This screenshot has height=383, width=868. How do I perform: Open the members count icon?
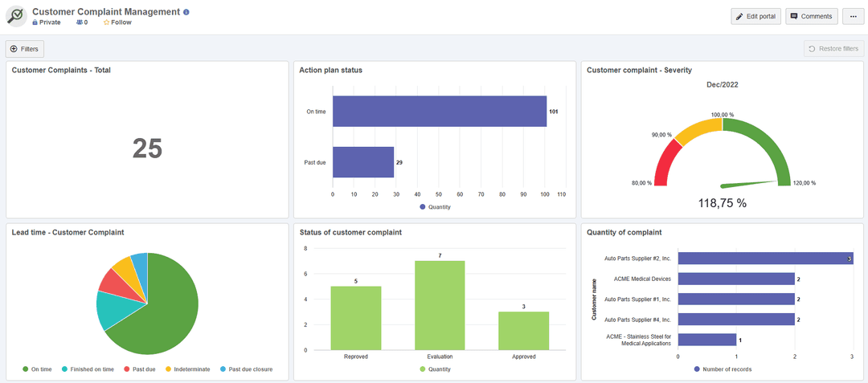(x=79, y=22)
